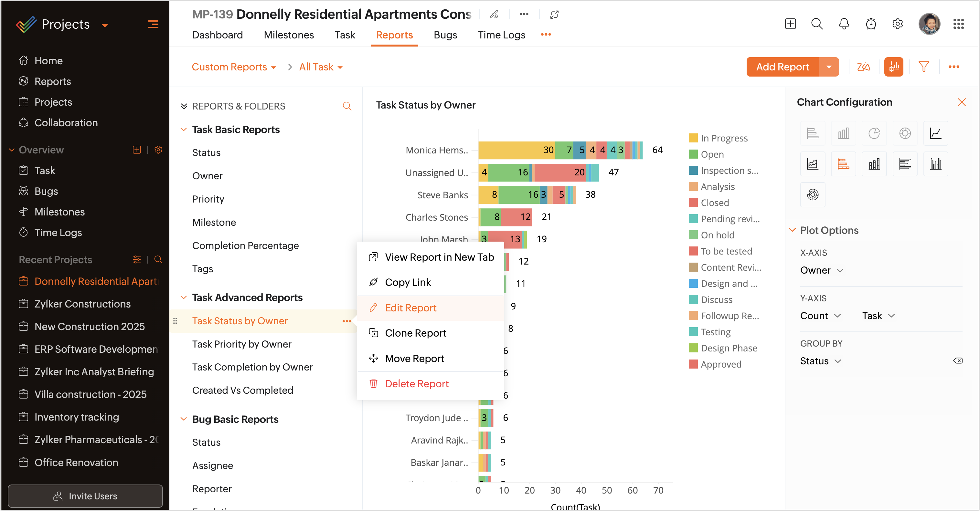
Task: Clear the Group By Status selection
Action: tap(958, 361)
